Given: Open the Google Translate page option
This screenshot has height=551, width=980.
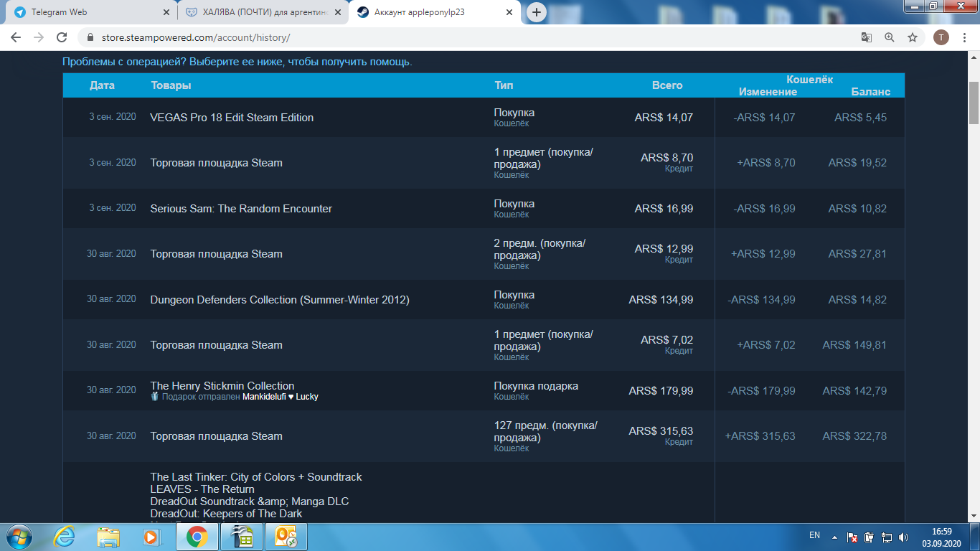Looking at the screenshot, I should tap(867, 37).
